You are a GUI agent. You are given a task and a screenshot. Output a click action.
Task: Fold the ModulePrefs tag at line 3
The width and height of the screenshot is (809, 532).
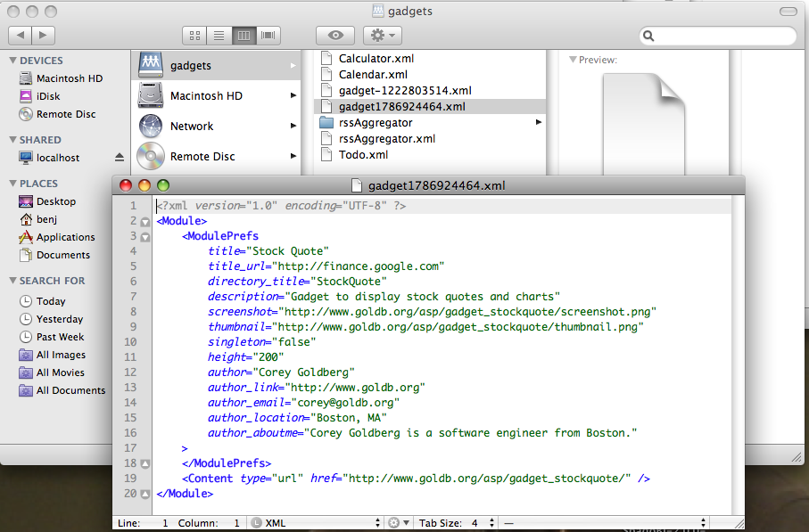pyautogui.click(x=145, y=236)
